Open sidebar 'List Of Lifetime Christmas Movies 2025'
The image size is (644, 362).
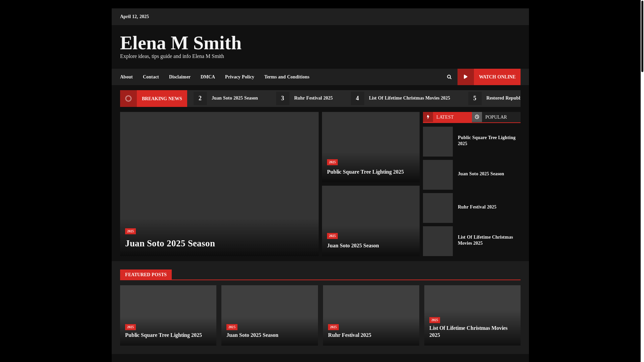[485, 240]
